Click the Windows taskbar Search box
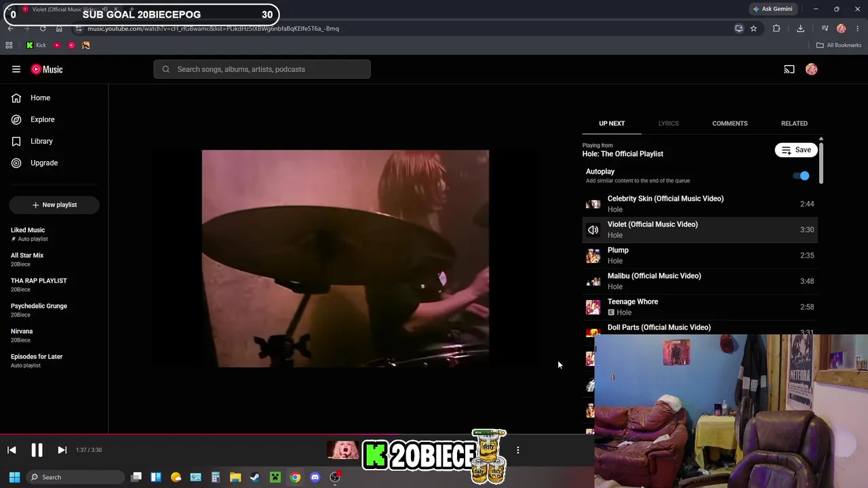Image resolution: width=868 pixels, height=488 pixels. coord(76,477)
